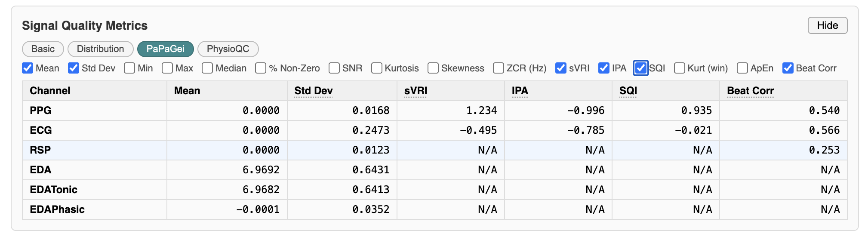Open the Distribution tab
The image size is (868, 240).
coord(100,49)
